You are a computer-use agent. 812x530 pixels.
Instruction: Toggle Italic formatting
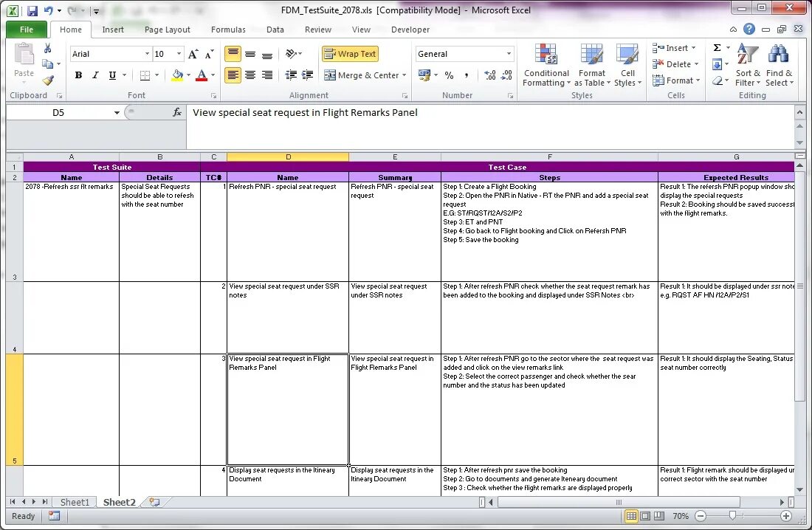click(95, 75)
